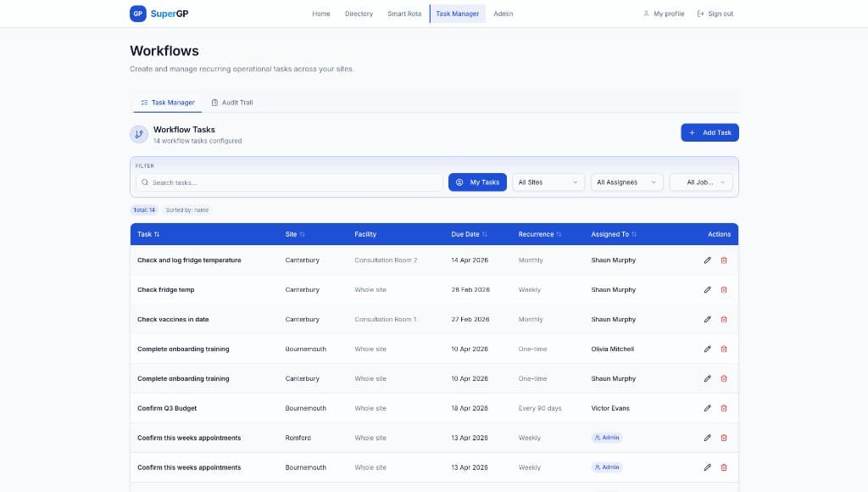
Task: Click the SuperGP logo icon
Action: point(138,14)
